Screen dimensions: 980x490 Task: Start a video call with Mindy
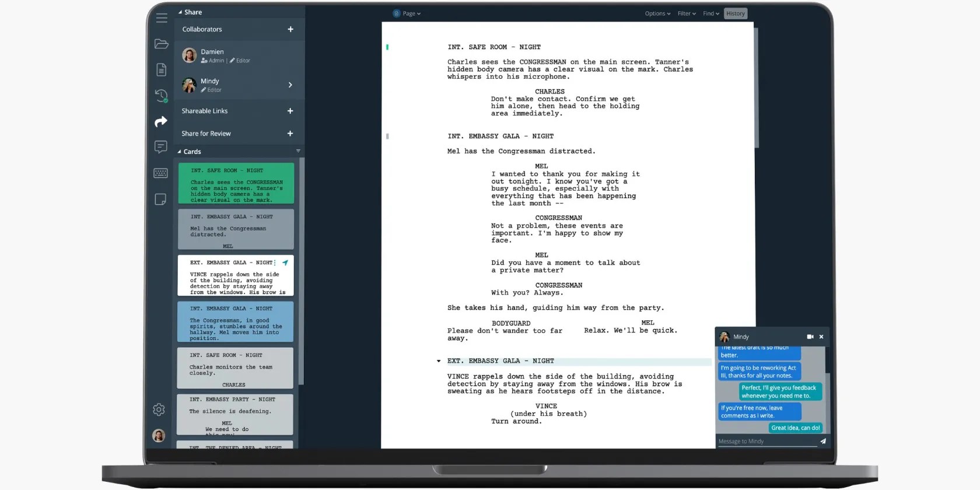810,337
